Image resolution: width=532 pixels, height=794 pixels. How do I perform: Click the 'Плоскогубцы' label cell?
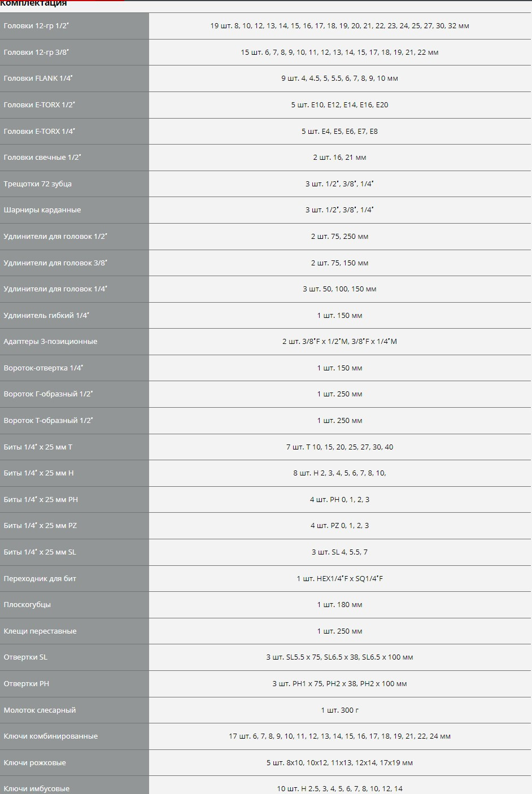click(x=27, y=605)
